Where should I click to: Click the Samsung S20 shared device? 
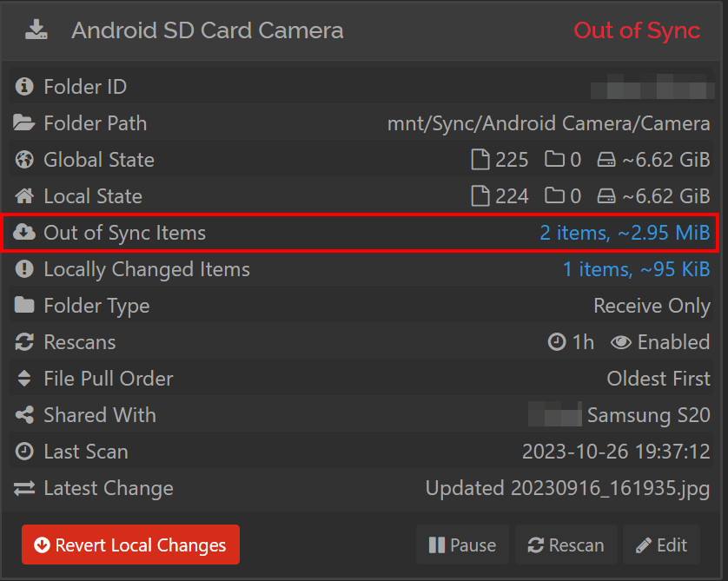649,415
